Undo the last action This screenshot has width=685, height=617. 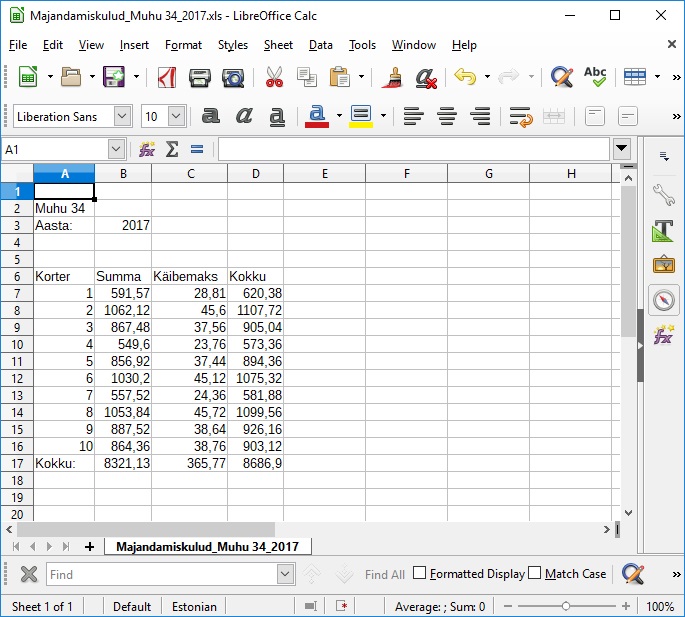coord(465,77)
